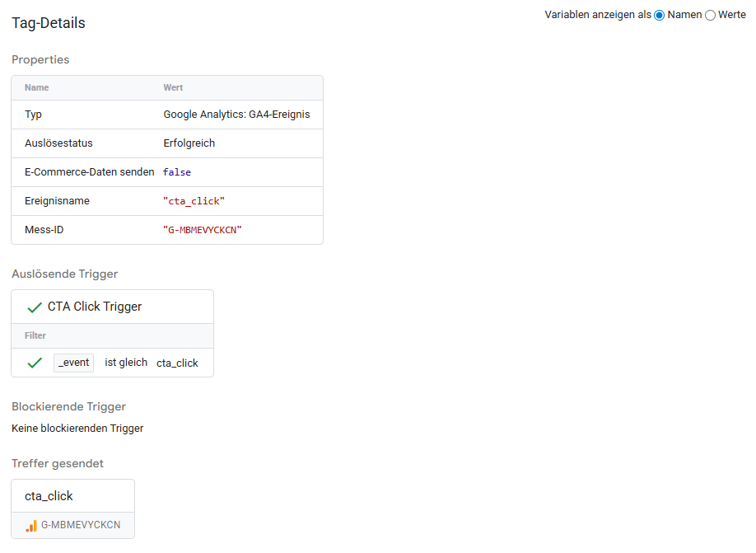Click the E-Commerce-Daten senden label
Image resolution: width=756 pixels, height=553 pixels.
click(90, 172)
